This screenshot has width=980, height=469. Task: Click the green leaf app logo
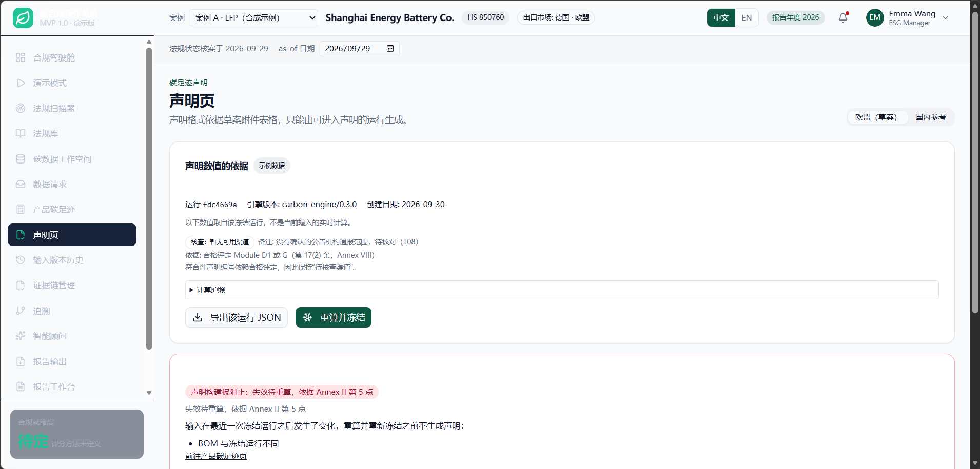click(23, 18)
